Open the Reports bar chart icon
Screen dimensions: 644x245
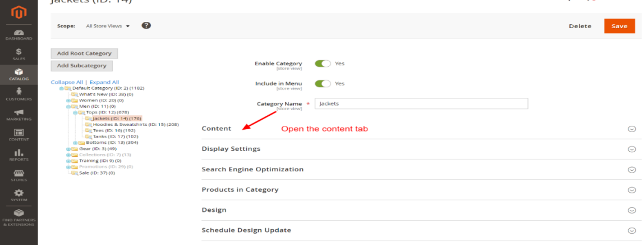tap(19, 155)
